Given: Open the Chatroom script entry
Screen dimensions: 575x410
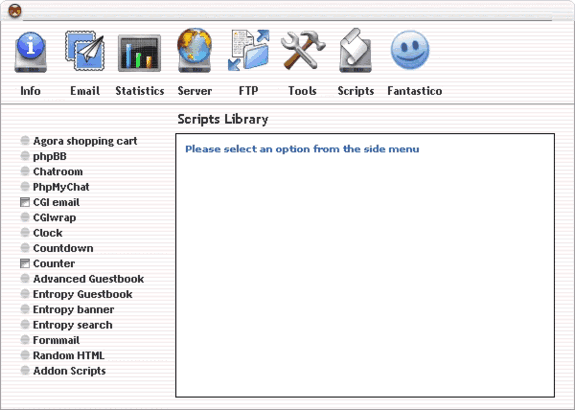Looking at the screenshot, I should point(58,171).
